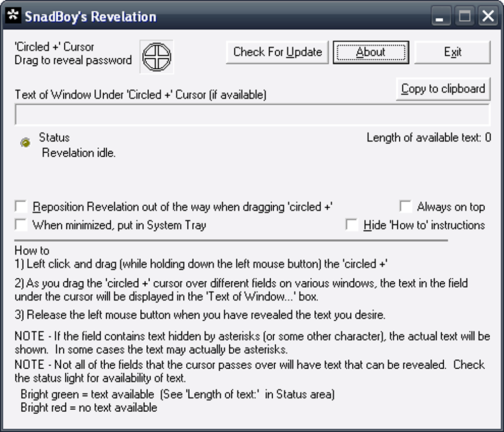Click 'Bright red = no text available' line

(89, 408)
